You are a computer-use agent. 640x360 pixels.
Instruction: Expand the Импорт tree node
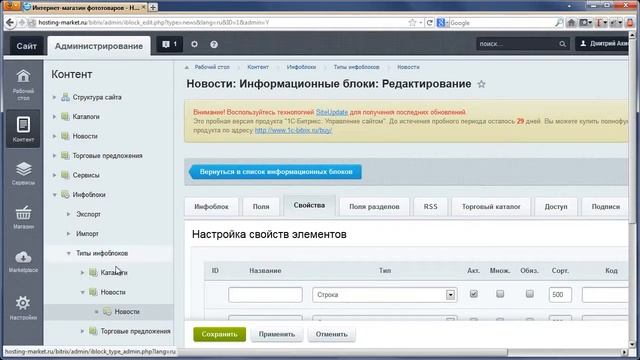69,233
